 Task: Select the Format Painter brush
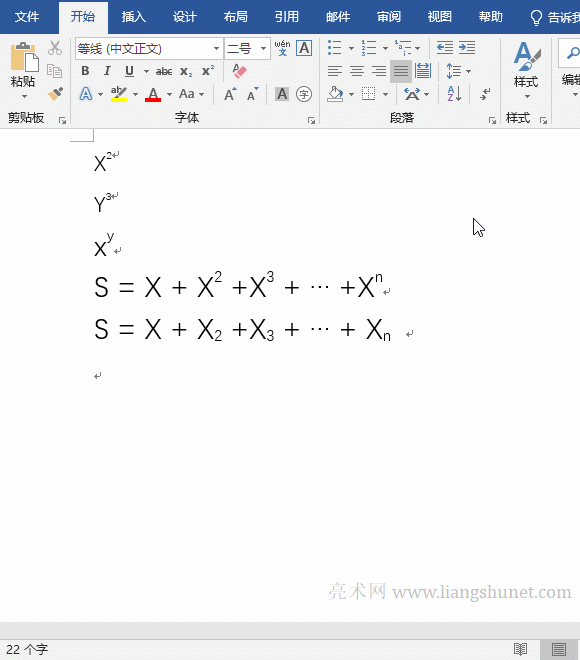[55, 93]
